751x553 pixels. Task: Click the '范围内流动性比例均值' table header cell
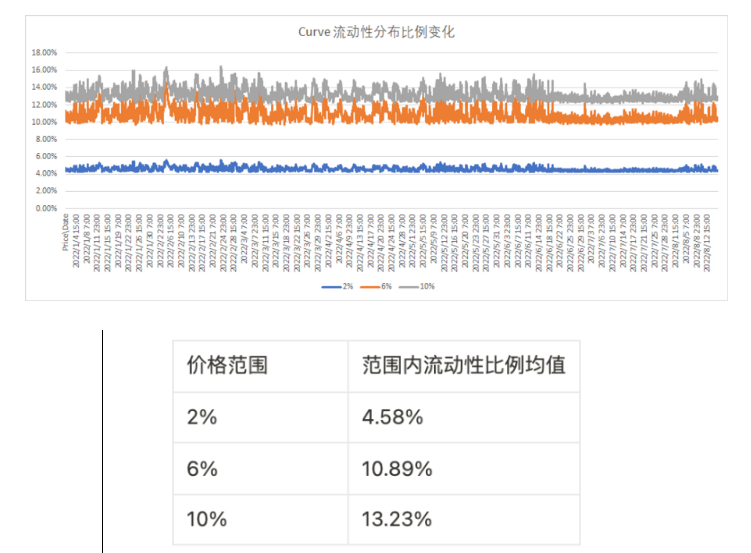pyautogui.click(x=464, y=366)
